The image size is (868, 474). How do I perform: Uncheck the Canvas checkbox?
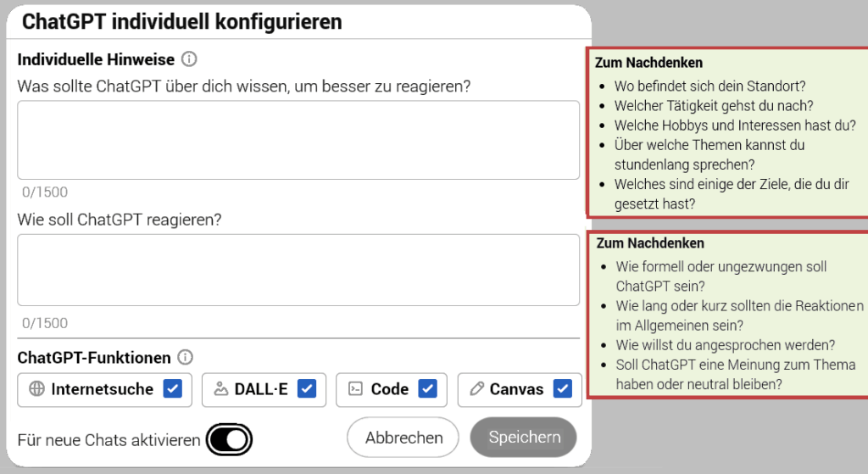[x=563, y=388]
